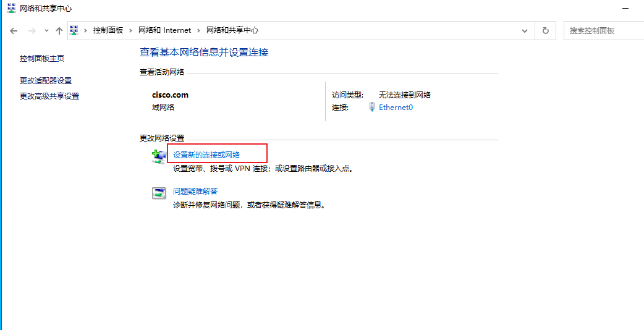Go to 控制面板 in the breadcrumb
This screenshot has width=644, height=330.
pyautogui.click(x=108, y=30)
